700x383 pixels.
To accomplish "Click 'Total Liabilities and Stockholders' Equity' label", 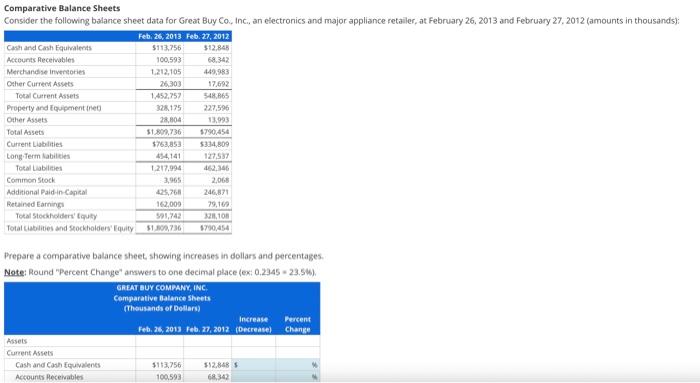I will [70, 228].
